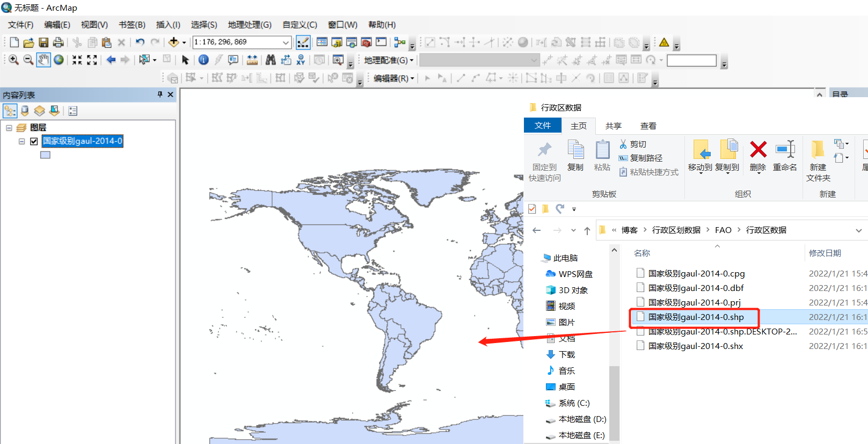Select the Measure ruler tool
The width and height of the screenshot is (868, 444).
252,60
